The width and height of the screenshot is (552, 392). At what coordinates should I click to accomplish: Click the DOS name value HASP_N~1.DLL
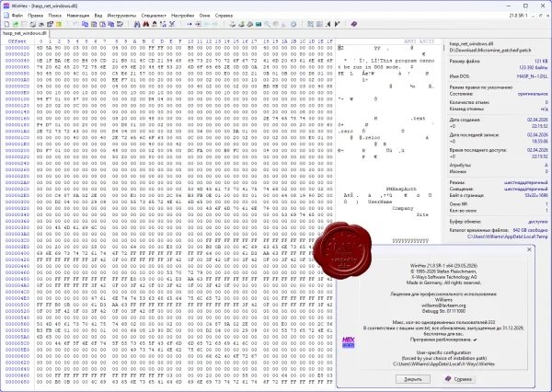(x=533, y=76)
